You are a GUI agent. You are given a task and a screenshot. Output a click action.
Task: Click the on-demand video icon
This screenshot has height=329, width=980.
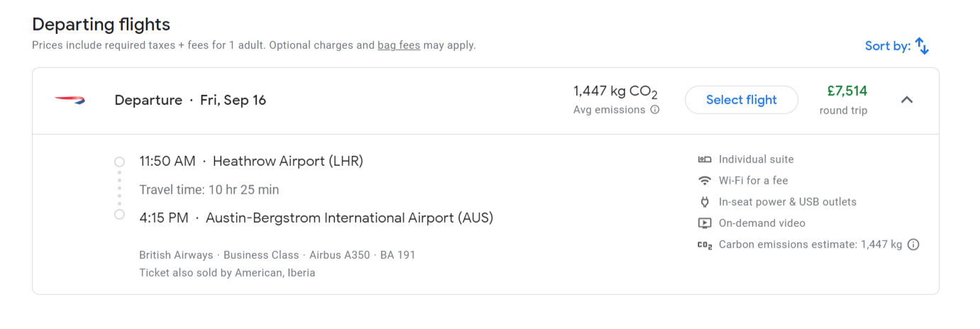coord(705,223)
